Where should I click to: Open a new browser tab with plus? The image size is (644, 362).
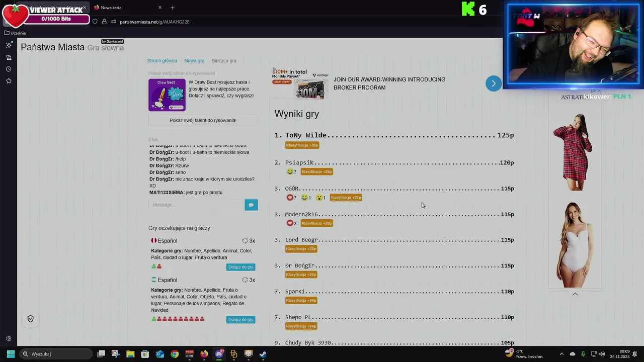(x=173, y=8)
